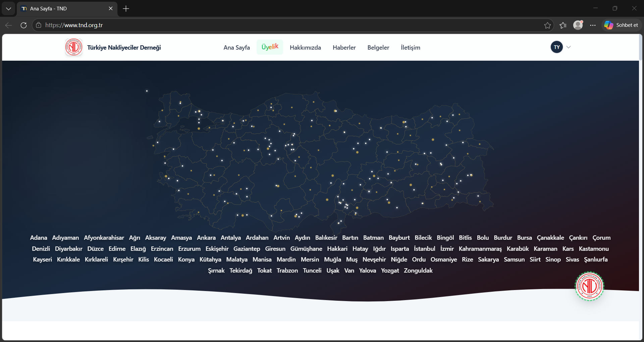Viewport: 644px width, 342px height.
Task: Select the city Trabzon
Action: pos(287,271)
